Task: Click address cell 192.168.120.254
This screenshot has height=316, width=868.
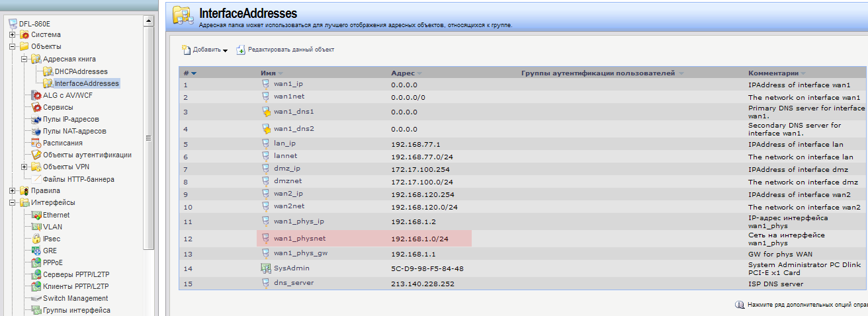Action: tap(423, 194)
